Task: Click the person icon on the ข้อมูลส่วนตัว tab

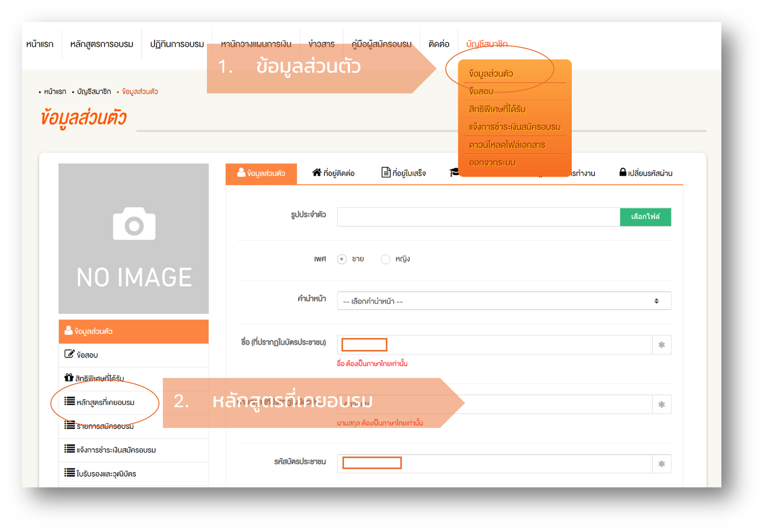Action: pyautogui.click(x=241, y=172)
